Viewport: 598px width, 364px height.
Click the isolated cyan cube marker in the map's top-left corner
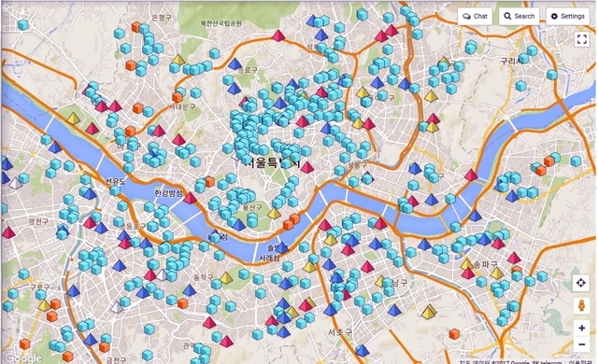[x=23, y=25]
